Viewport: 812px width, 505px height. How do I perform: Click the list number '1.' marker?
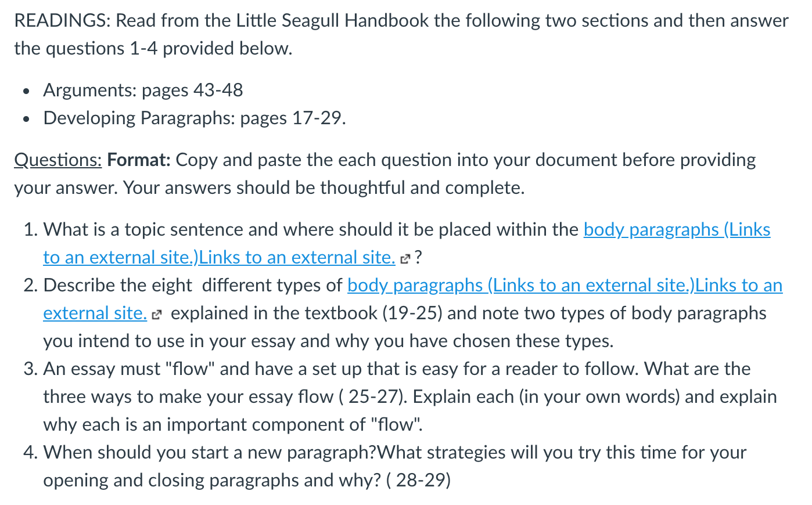point(31,229)
